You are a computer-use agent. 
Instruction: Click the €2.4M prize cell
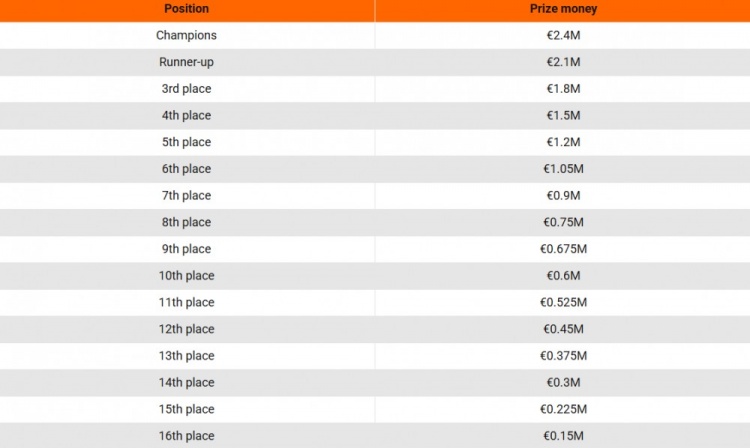(563, 35)
